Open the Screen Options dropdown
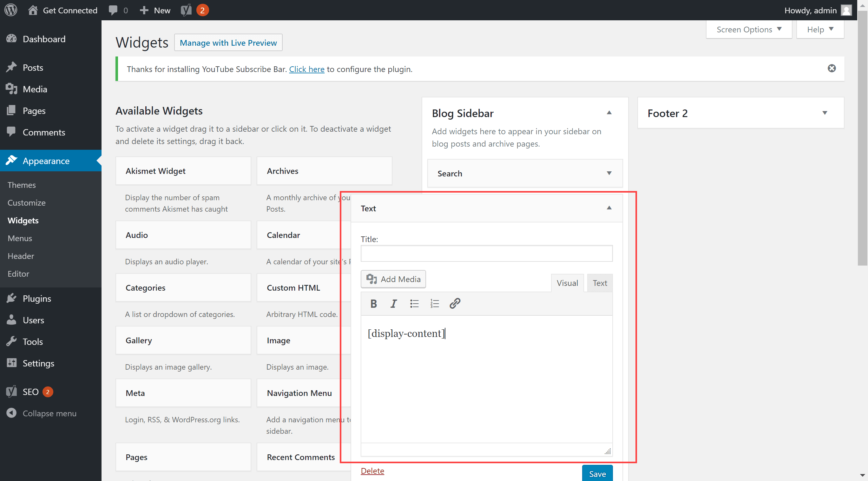868x481 pixels. pos(749,29)
